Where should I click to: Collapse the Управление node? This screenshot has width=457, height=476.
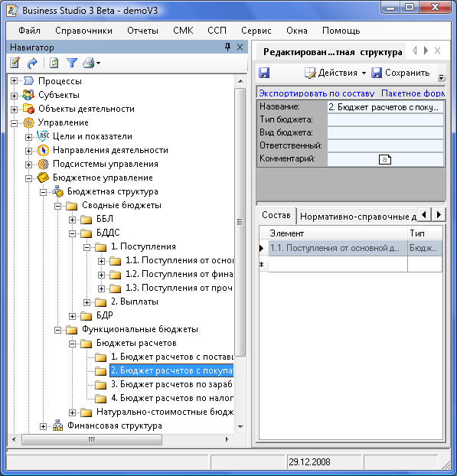pos(14,123)
